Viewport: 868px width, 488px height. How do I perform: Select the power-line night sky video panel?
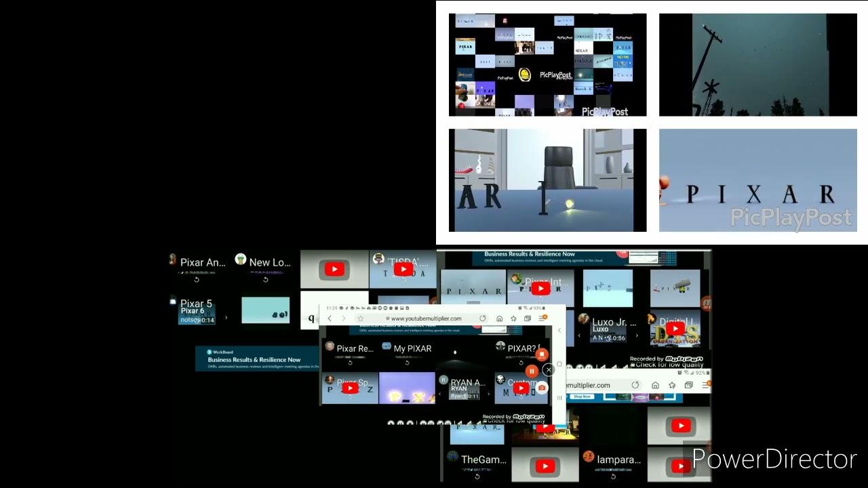coord(758,65)
